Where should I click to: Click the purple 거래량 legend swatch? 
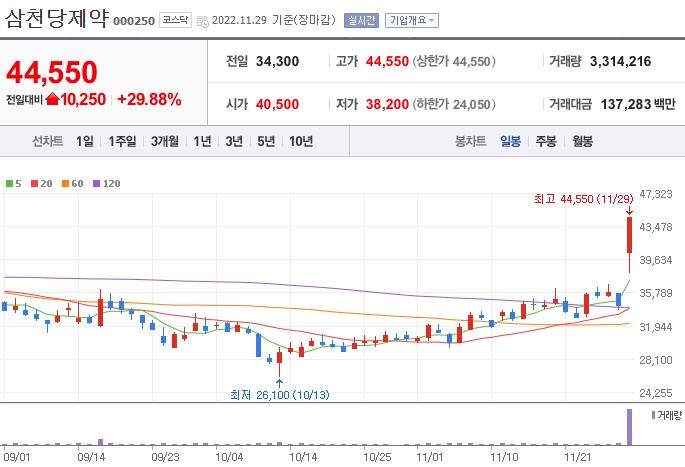[653, 415]
